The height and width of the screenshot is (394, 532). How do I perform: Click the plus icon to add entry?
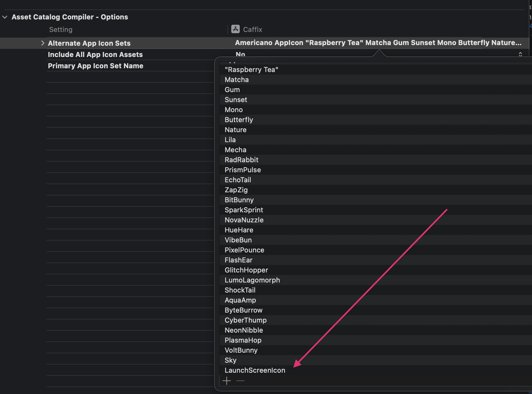[x=227, y=381]
